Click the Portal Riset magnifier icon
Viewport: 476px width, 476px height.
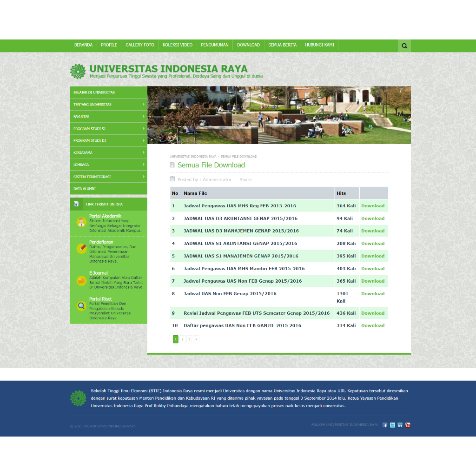[81, 306]
